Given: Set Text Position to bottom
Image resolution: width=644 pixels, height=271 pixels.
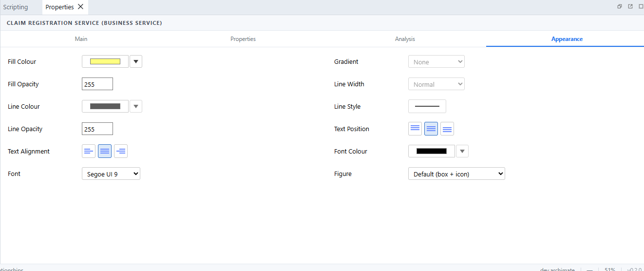Looking at the screenshot, I should 447,129.
